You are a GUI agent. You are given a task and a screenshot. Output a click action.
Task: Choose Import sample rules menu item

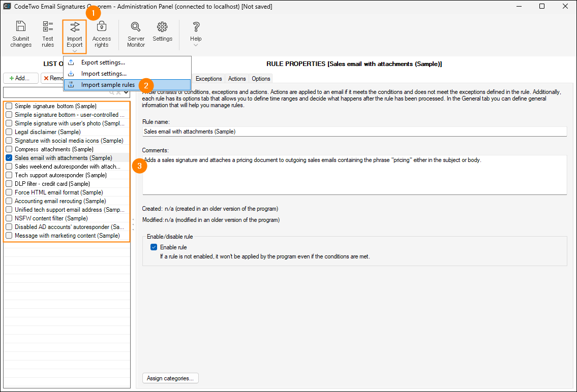coord(108,85)
